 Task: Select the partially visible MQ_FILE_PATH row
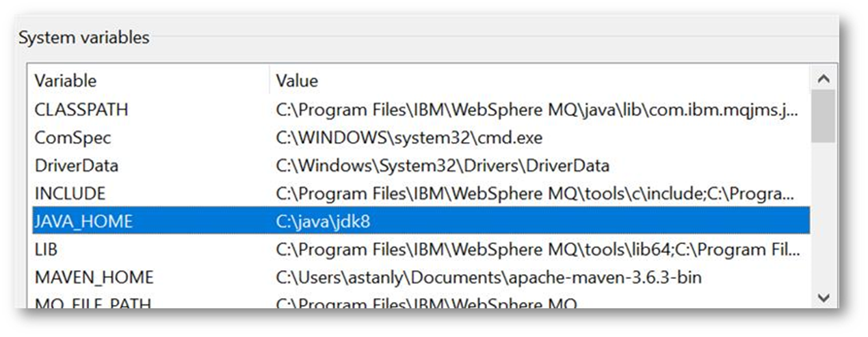pos(92,303)
